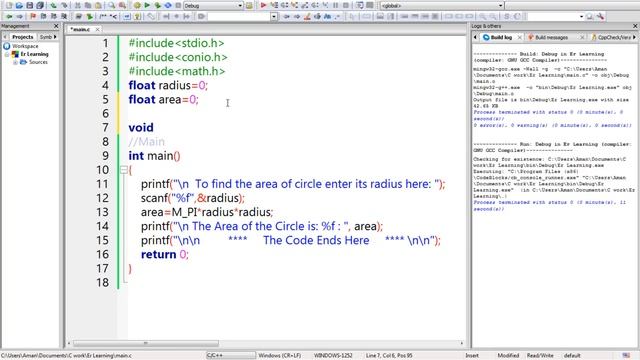Screen dimensions: 640x360
Task: Show previous Management tabs with left arrow
Action: (5, 37)
